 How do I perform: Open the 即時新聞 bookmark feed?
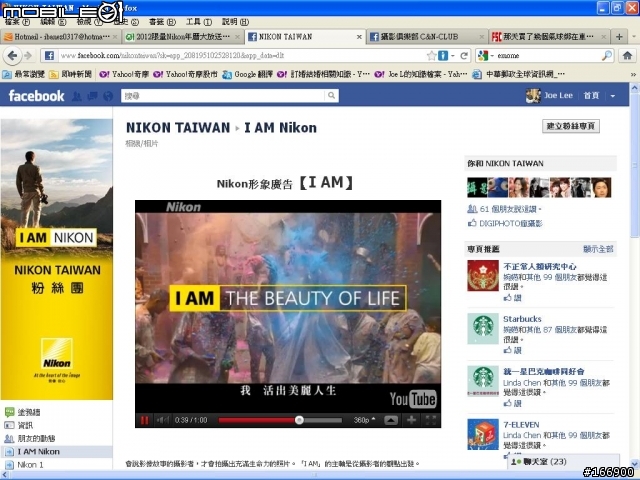coord(70,74)
